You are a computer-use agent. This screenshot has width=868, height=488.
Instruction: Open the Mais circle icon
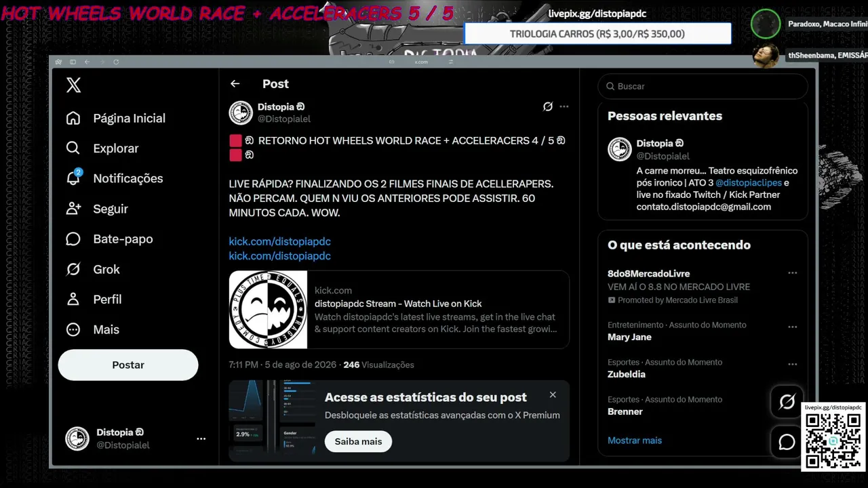tap(73, 329)
